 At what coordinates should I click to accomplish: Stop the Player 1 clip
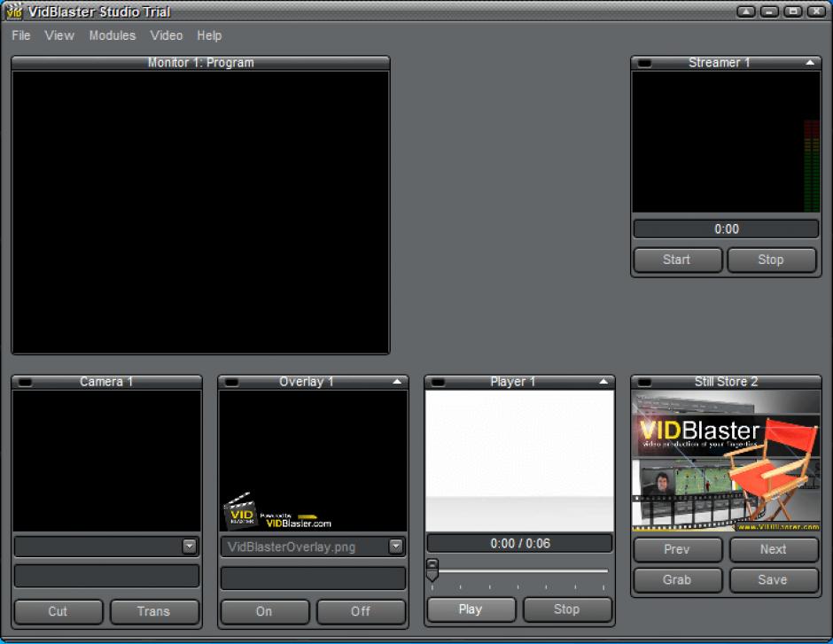567,609
